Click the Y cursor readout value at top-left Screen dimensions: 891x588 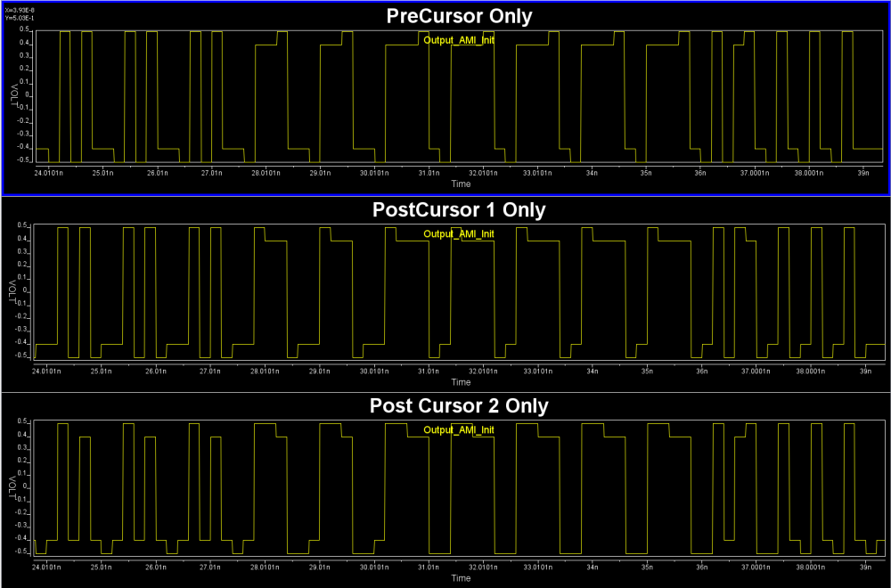[x=20, y=17]
